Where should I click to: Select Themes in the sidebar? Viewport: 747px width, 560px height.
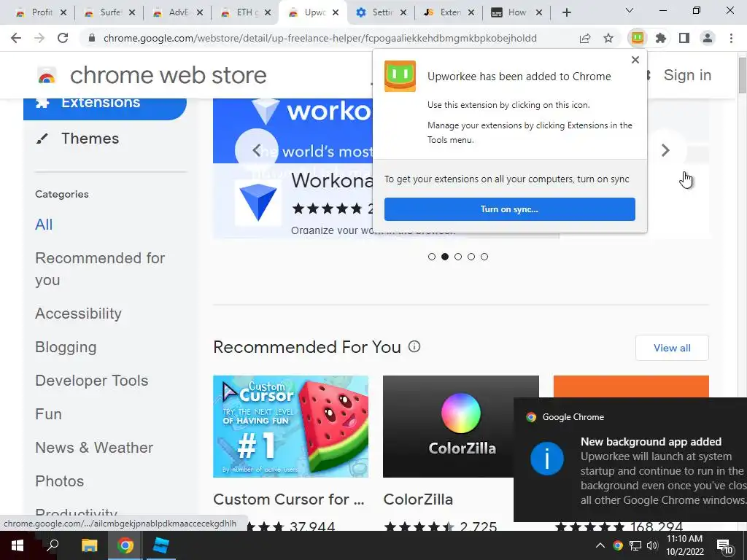(90, 139)
